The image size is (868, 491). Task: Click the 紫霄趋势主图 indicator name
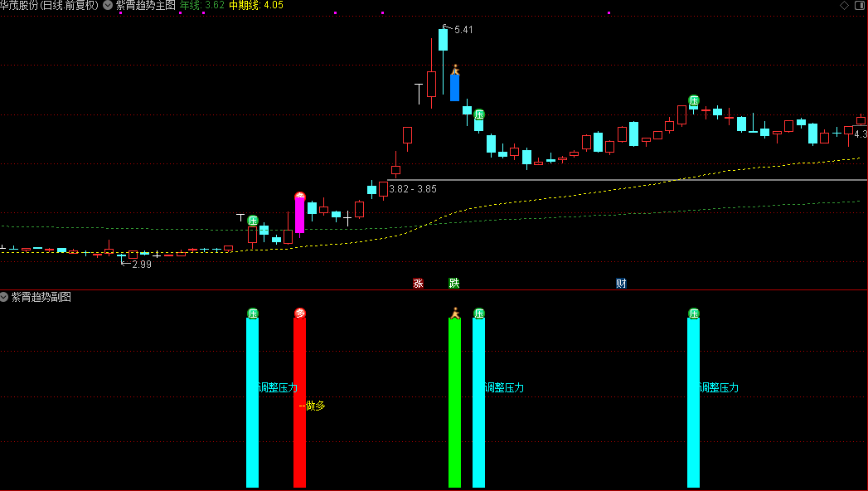tap(146, 5)
